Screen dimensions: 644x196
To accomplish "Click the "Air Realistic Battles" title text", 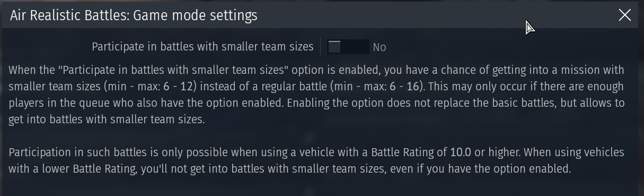I will pyautogui.click(x=69, y=15).
